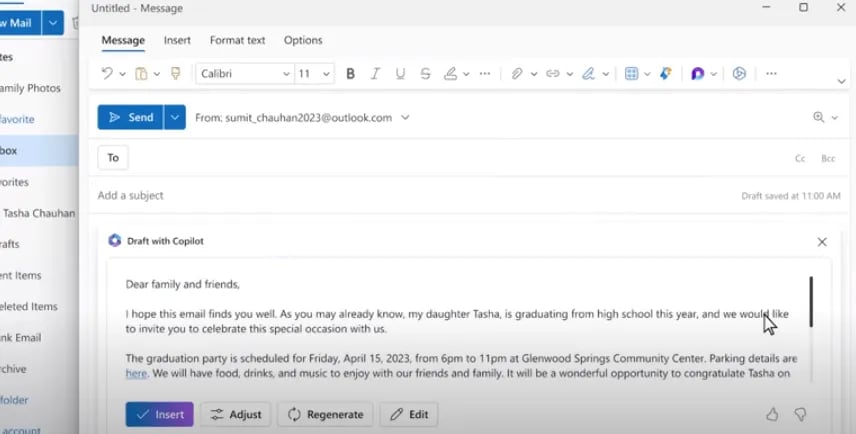The width and height of the screenshot is (856, 434).
Task: Click the Send button
Action: point(130,117)
